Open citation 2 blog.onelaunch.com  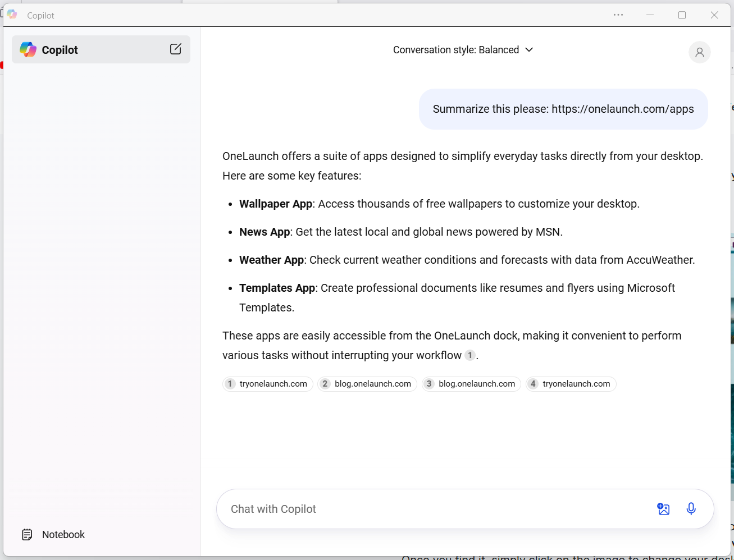click(367, 384)
